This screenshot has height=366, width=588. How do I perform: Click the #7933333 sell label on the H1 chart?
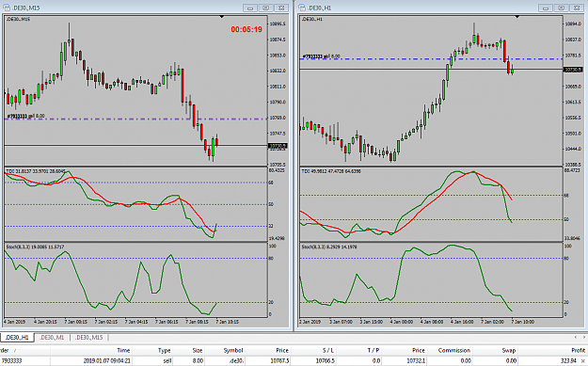click(321, 56)
